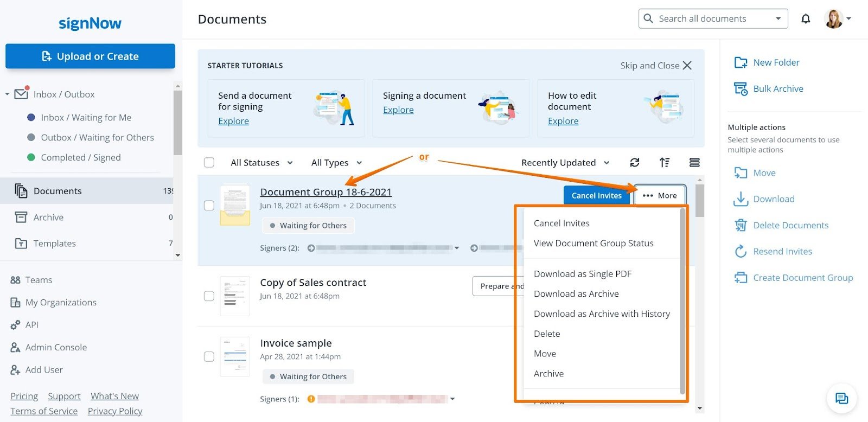Click Create Document Group icon
This screenshot has height=422, width=868.
click(x=741, y=278)
